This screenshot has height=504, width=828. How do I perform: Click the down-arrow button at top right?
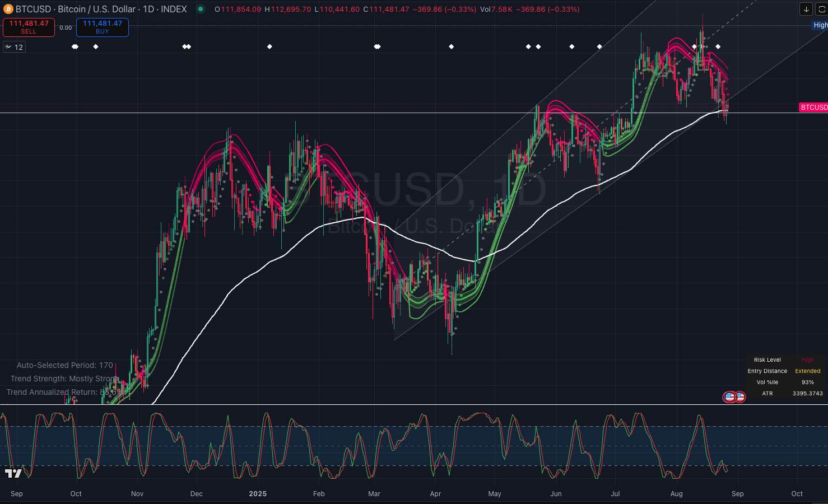(806, 9)
